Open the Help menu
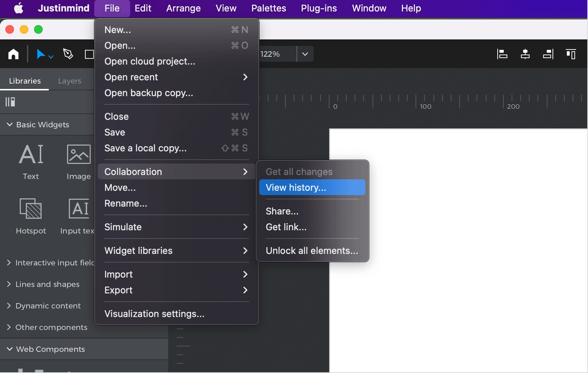The width and height of the screenshot is (588, 373). pyautogui.click(x=411, y=8)
